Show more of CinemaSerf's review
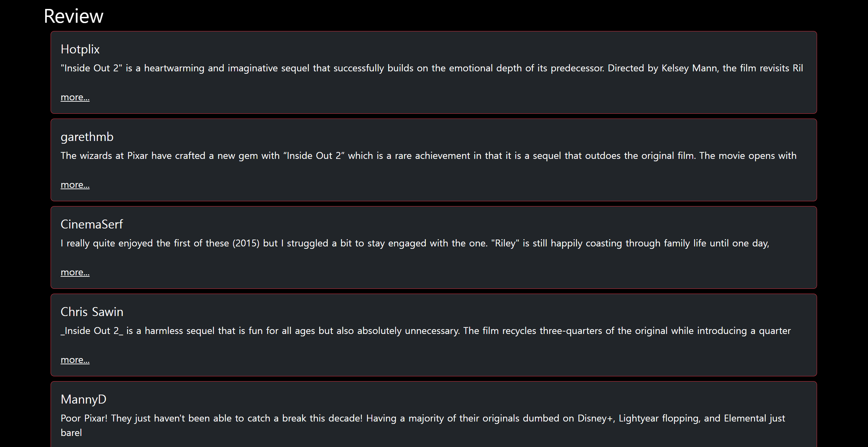868x447 pixels. click(75, 272)
